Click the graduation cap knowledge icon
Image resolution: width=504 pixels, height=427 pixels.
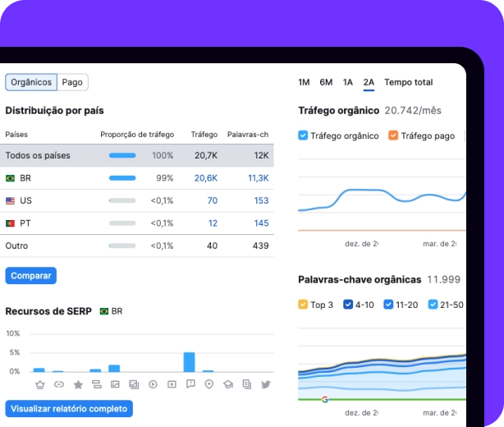pyautogui.click(x=228, y=384)
